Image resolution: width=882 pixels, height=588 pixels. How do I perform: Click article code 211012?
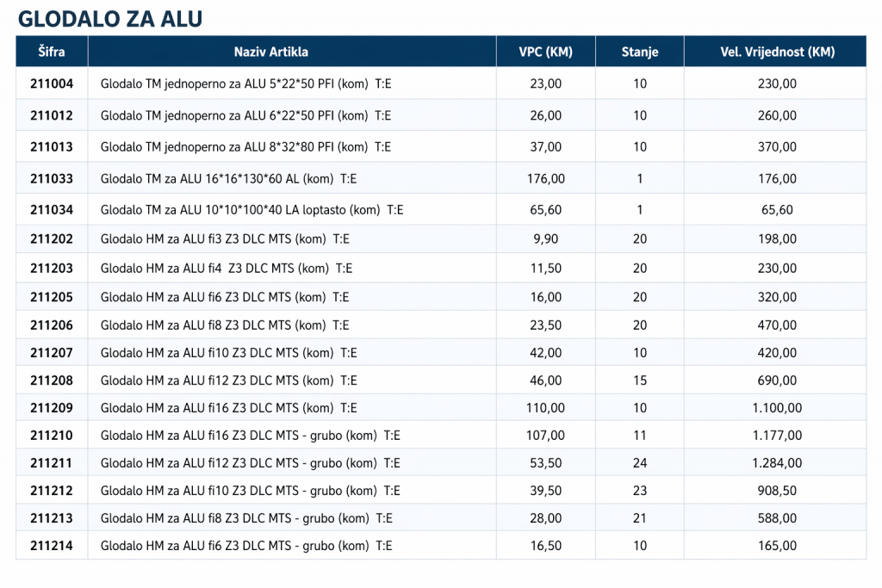[52, 115]
